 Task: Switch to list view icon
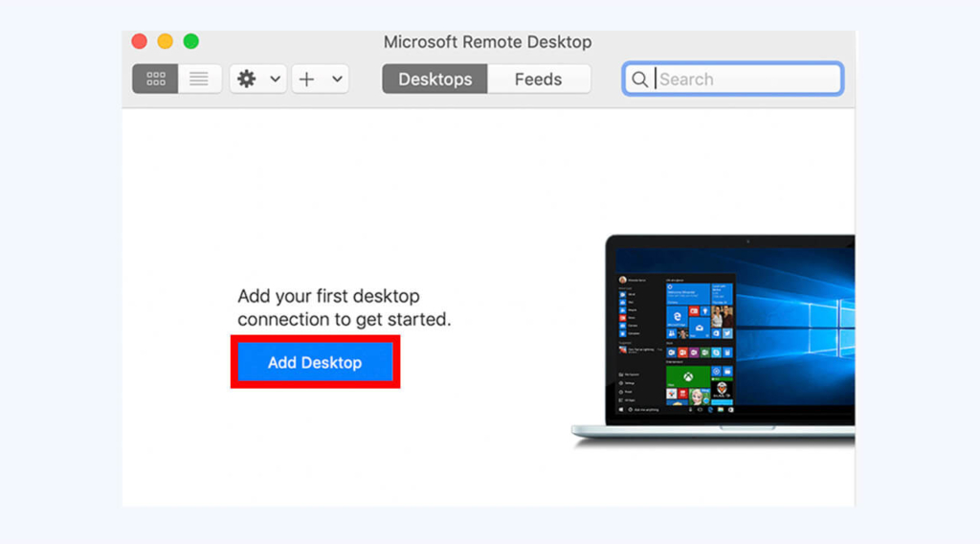click(x=199, y=79)
